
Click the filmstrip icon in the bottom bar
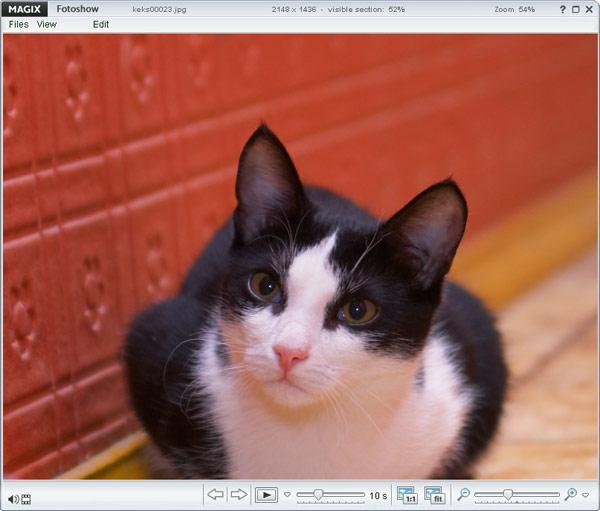[x=26, y=499]
